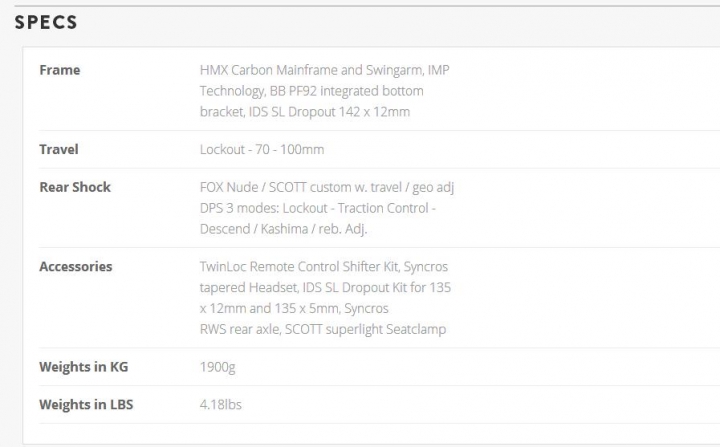The width and height of the screenshot is (720, 447).
Task: Click the DPS 3 modes description line
Action: coord(318,208)
